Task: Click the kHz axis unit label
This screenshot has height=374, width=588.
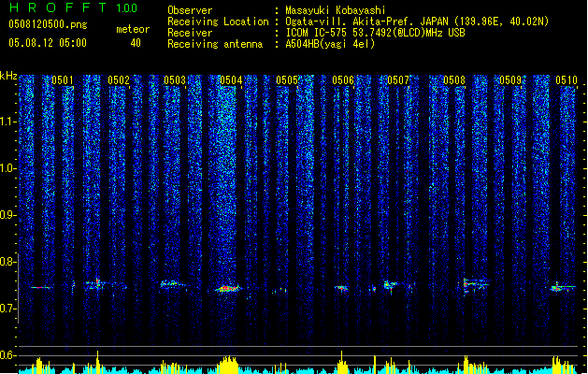Action: click(8, 76)
